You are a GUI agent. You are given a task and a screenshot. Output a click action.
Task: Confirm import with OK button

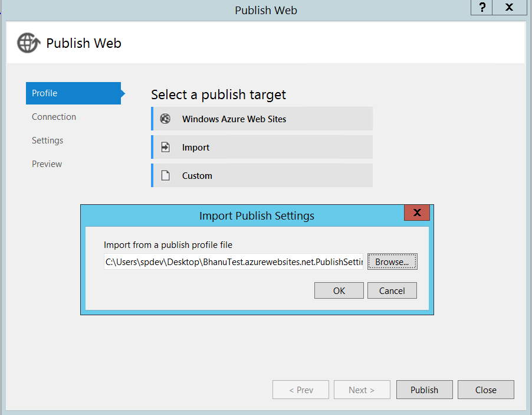[x=339, y=290]
